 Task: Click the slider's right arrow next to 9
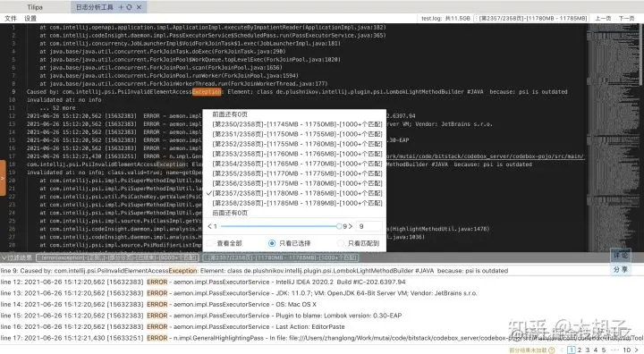tap(350, 226)
